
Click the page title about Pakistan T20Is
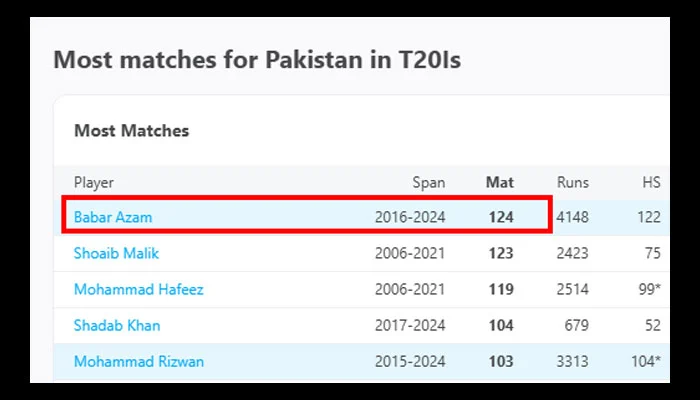[x=257, y=59]
